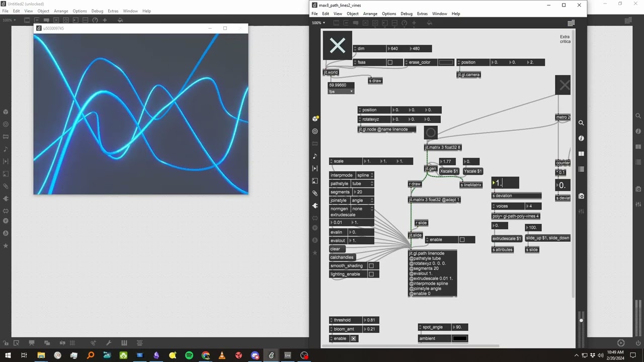Open the Debug menu in Untitled2 window
This screenshot has width=644, height=362.
97,11
